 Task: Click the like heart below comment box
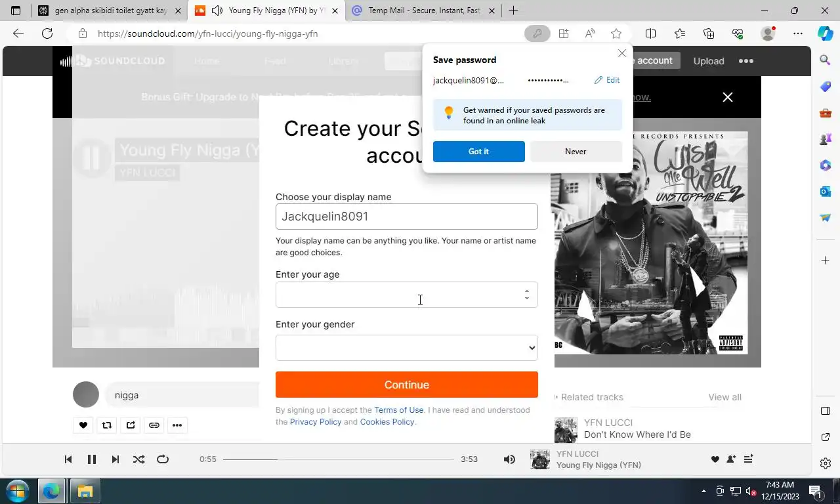[83, 425]
